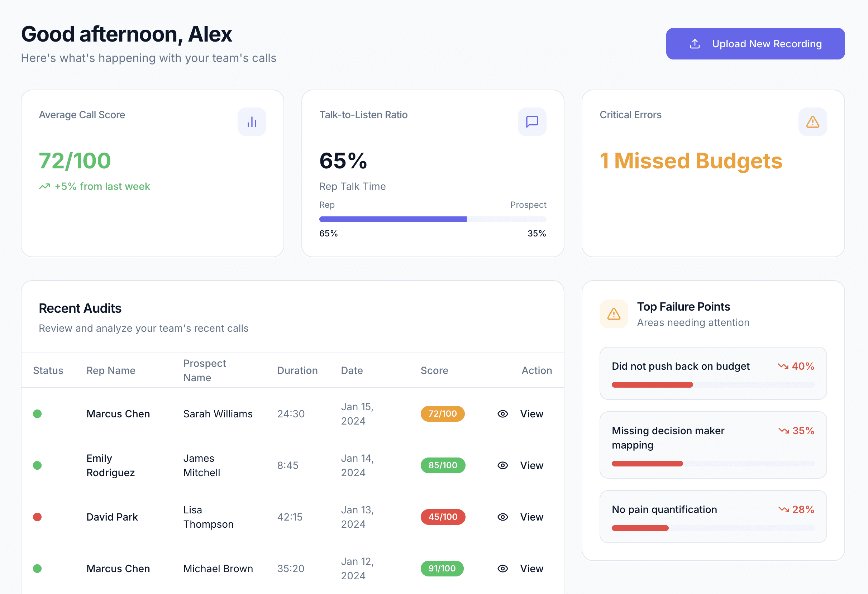Click the 45/100 score badge

(x=443, y=517)
